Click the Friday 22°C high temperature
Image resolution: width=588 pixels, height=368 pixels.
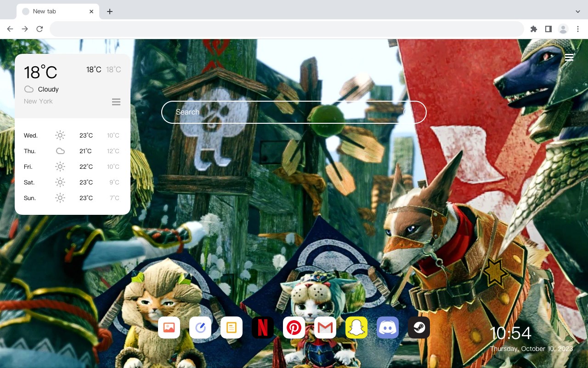pos(86,167)
